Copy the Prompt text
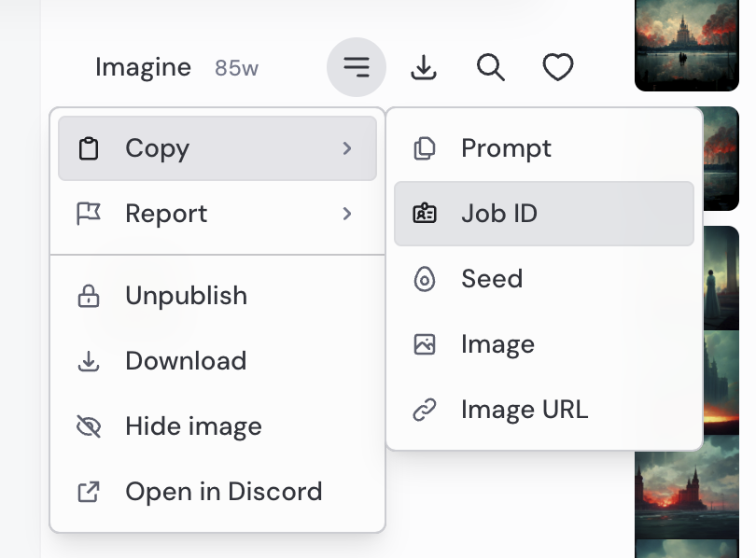Image resolution: width=756 pixels, height=558 pixels. coord(506,148)
